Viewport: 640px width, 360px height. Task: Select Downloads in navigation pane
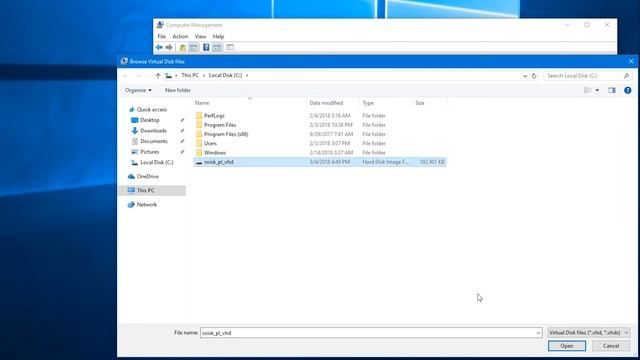(149, 131)
